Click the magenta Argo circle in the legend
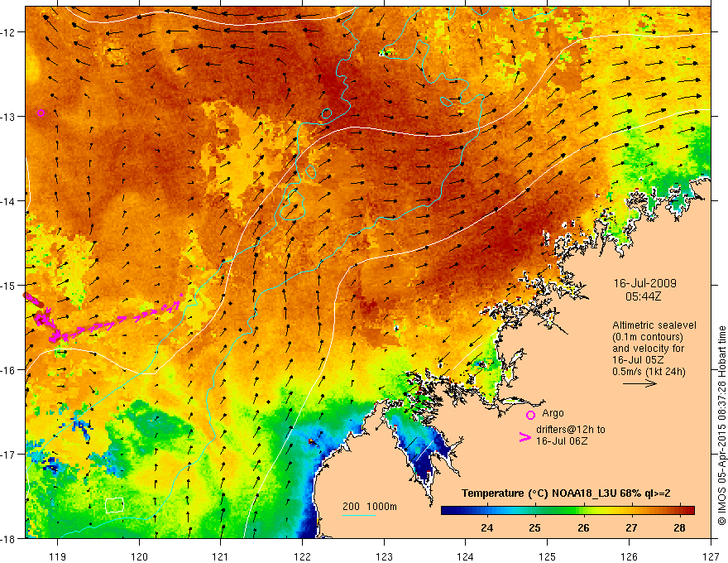The height and width of the screenshot is (563, 728). point(530,415)
